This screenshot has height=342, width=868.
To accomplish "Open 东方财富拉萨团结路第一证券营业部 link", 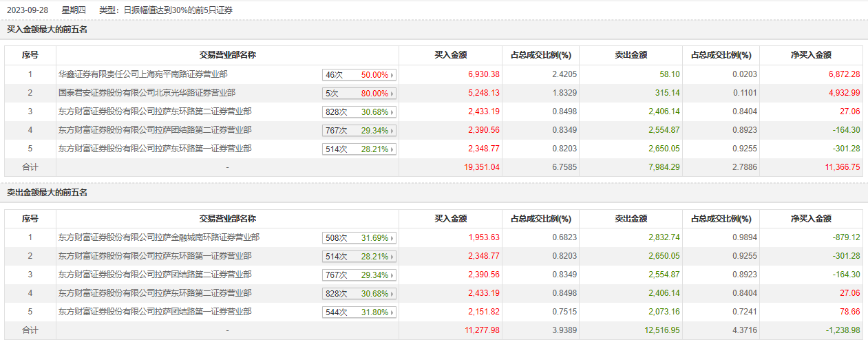I will [x=155, y=312].
